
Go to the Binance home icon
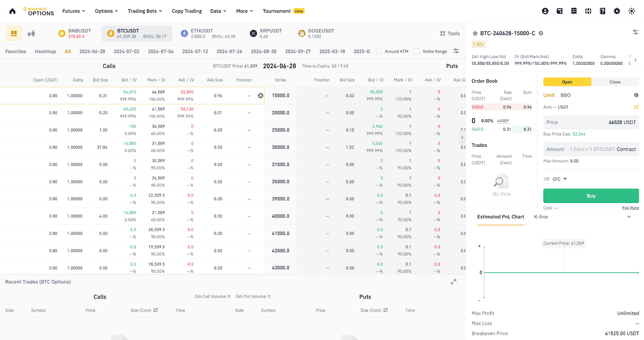12,11
